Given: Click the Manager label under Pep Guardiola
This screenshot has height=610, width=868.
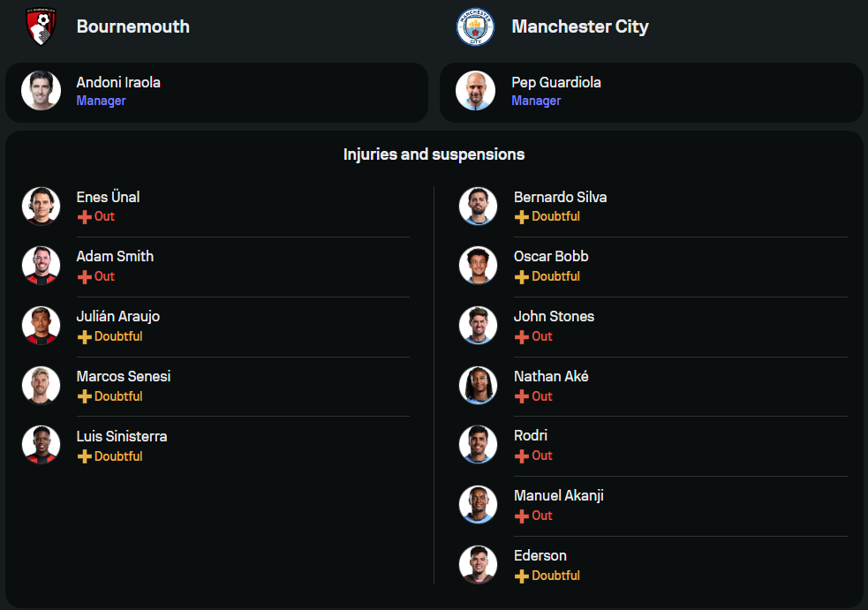Looking at the screenshot, I should [x=536, y=101].
